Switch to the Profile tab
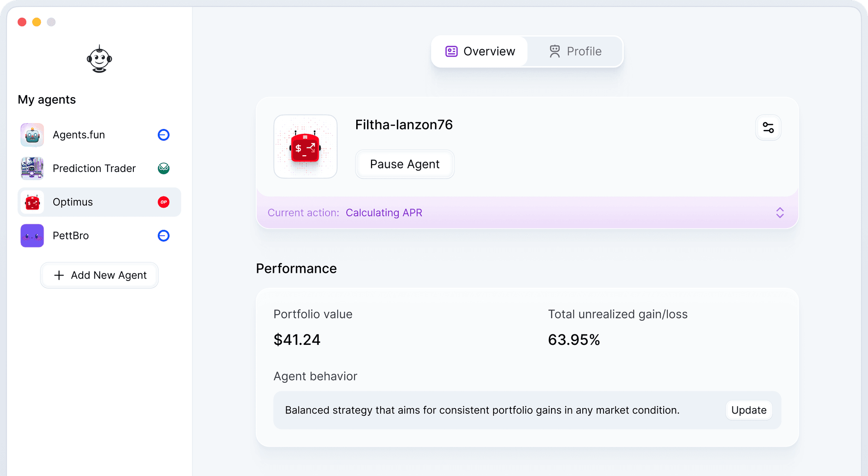This screenshot has width=868, height=476. point(576,52)
